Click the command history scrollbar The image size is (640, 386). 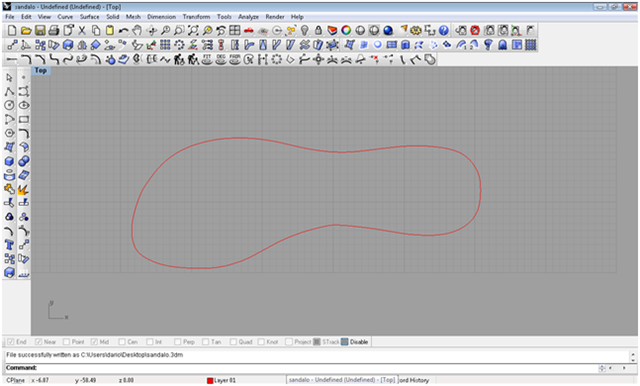pos(633,357)
